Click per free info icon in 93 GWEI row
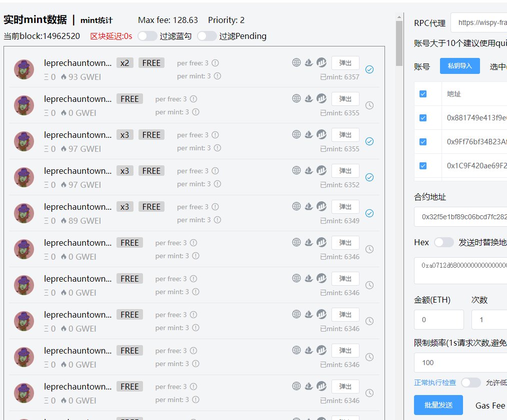The height and width of the screenshot is (420, 507). click(215, 63)
